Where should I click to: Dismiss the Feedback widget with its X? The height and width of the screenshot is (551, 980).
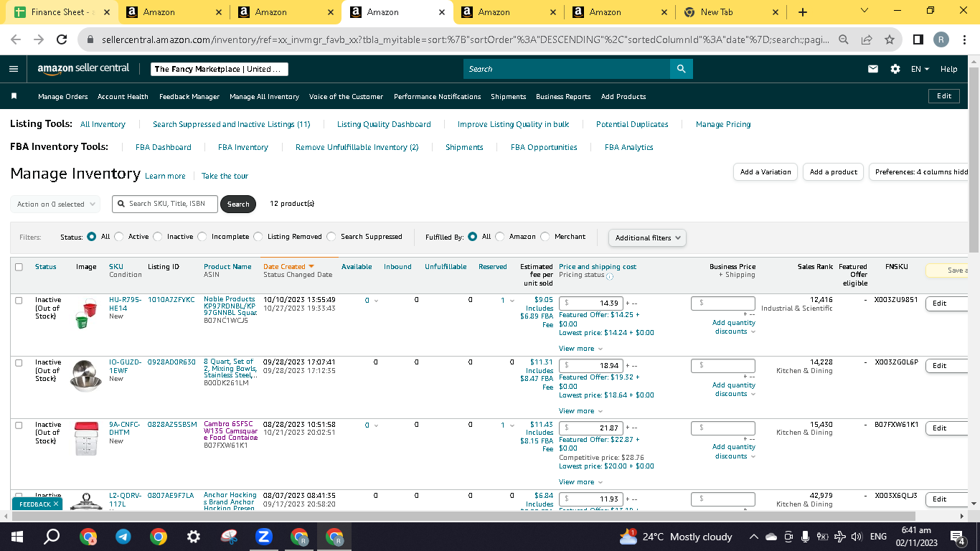[x=56, y=504]
